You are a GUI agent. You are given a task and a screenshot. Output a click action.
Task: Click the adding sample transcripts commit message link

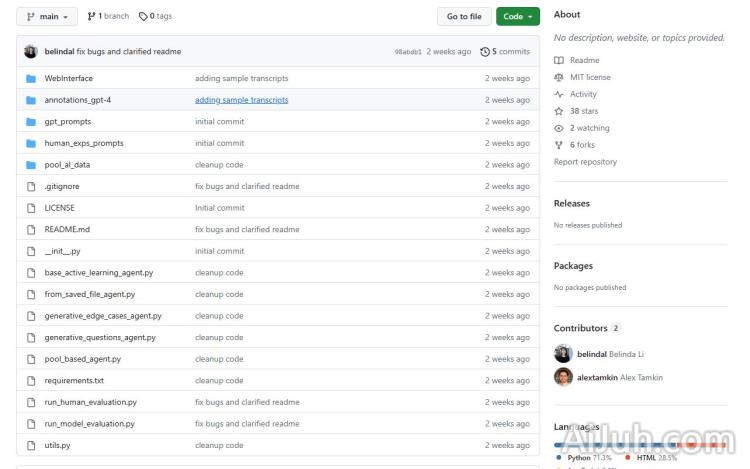[x=241, y=100]
